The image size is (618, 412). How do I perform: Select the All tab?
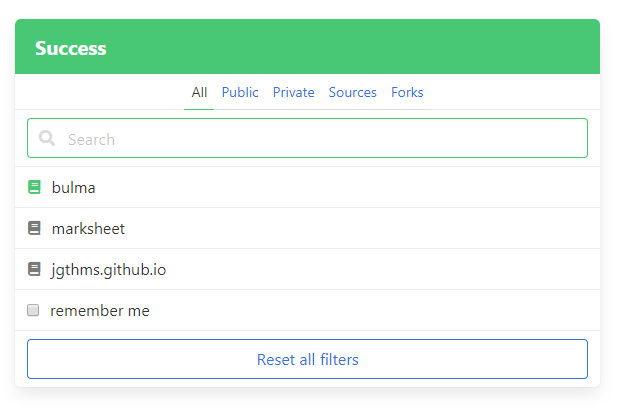tap(199, 92)
